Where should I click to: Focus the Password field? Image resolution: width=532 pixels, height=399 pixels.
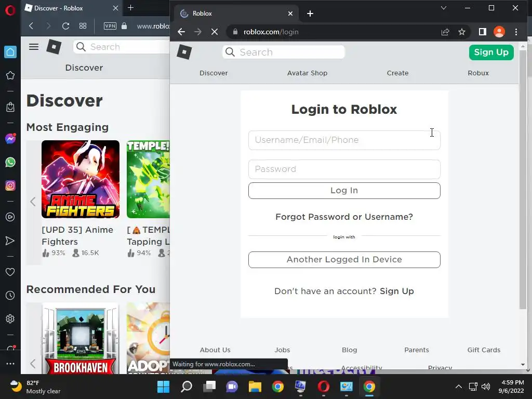(x=344, y=169)
